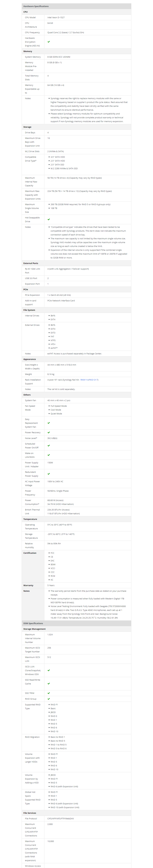Click the Easy Replacement System Fan check mark

(49, 423)
